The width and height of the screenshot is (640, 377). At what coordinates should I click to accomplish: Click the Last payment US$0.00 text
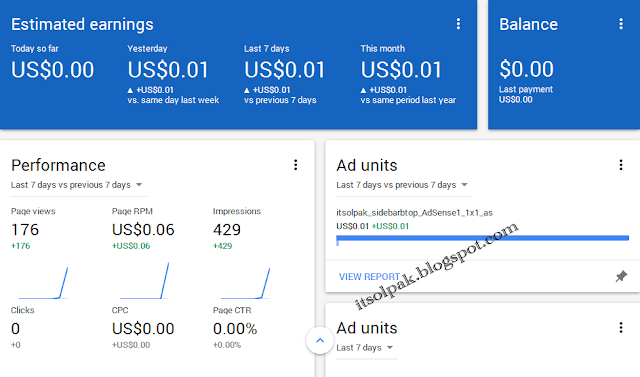point(526,94)
